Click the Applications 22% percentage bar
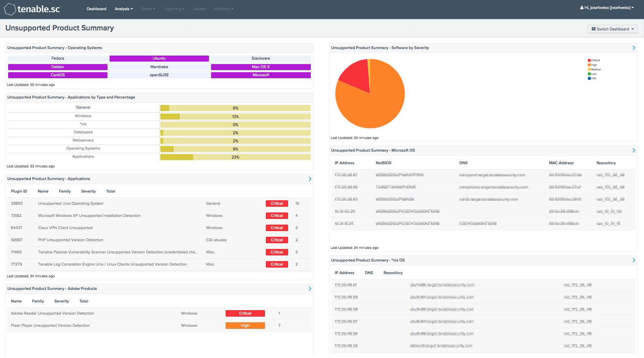Screen dimensions: 644x358 coord(235,157)
